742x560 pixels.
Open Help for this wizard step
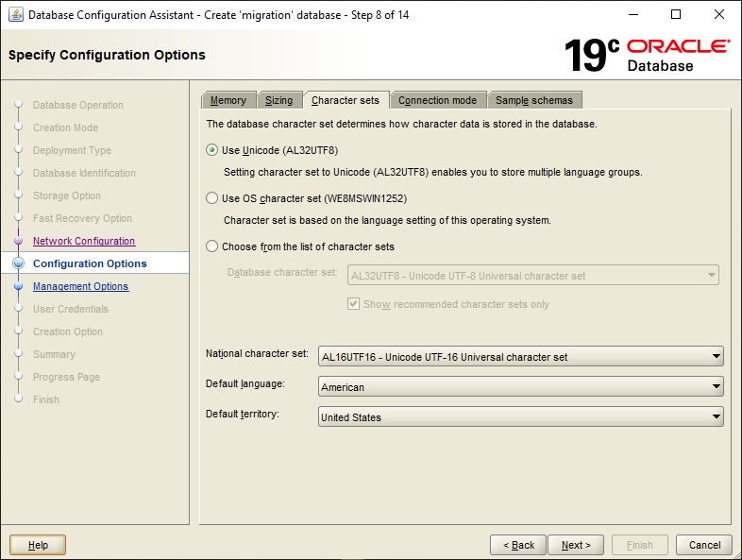[x=38, y=545]
